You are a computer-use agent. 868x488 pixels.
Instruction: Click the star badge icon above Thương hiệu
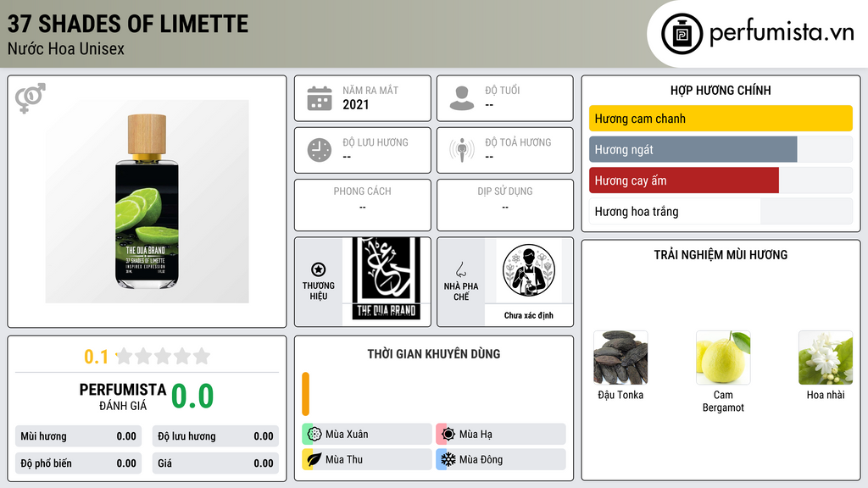(x=319, y=269)
